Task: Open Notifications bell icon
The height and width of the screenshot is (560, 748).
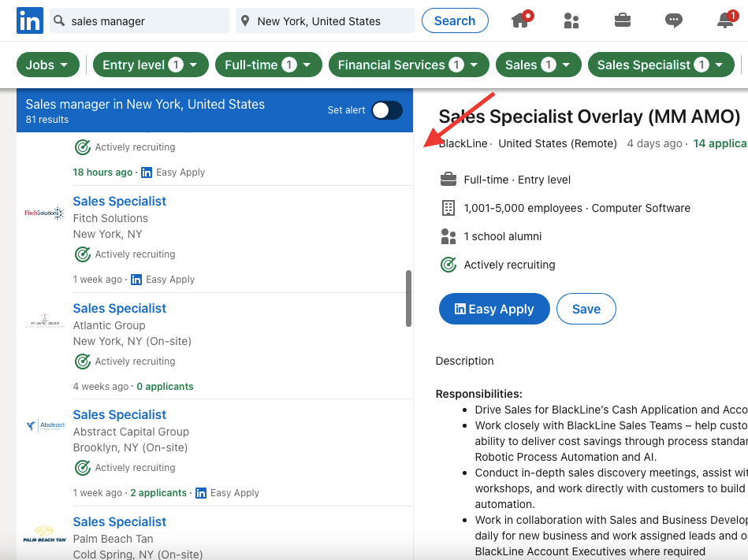Action: coord(726,20)
